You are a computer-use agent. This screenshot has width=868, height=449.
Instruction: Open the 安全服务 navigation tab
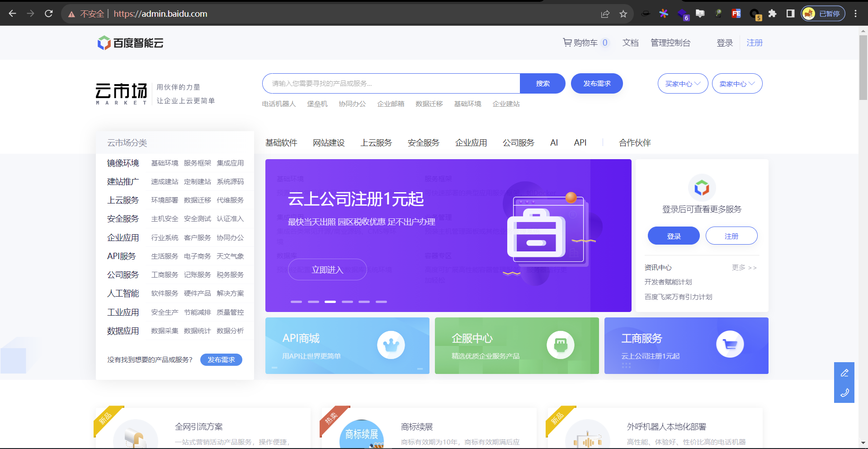tap(423, 143)
